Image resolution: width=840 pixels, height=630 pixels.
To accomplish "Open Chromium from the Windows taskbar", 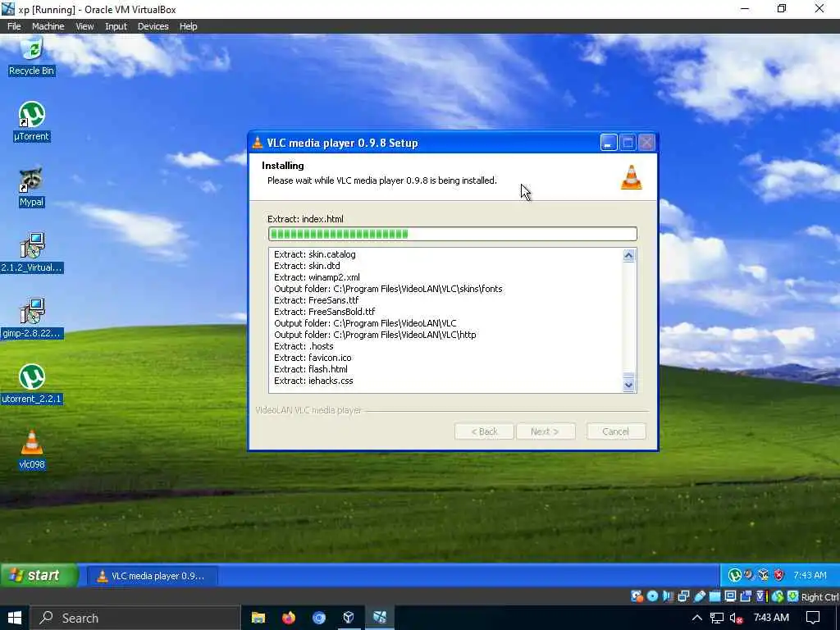I will coord(319,618).
